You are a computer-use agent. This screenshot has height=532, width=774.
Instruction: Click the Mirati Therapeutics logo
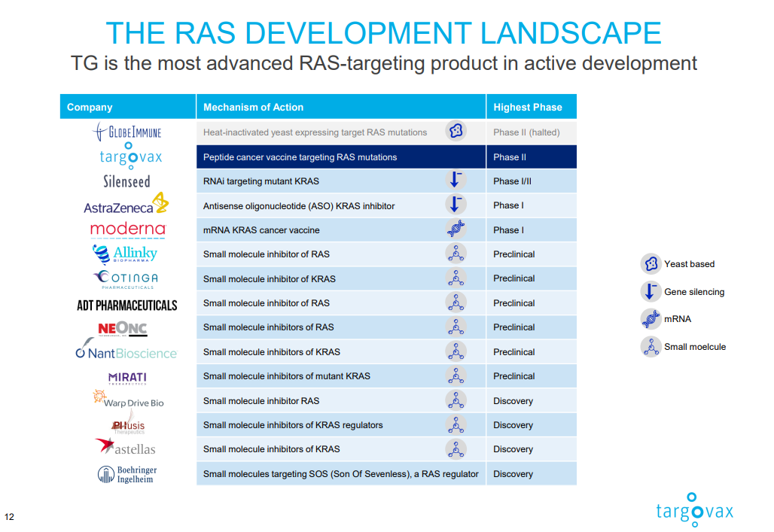coord(127,378)
